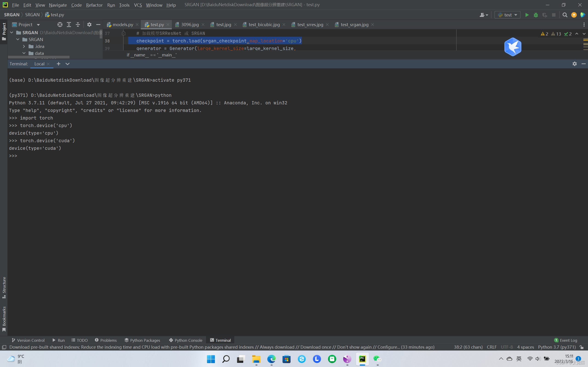
Task: Hide the Project tool window
Action: point(98,24)
